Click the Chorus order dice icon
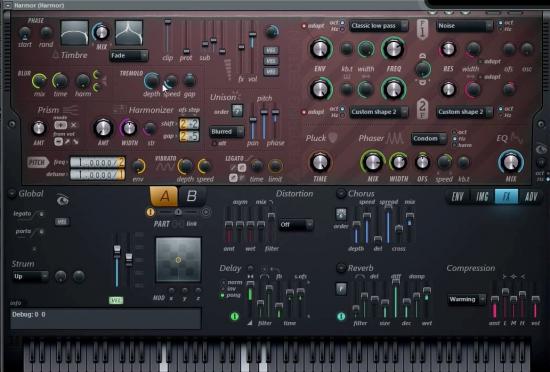550x372 pixels. (x=341, y=214)
